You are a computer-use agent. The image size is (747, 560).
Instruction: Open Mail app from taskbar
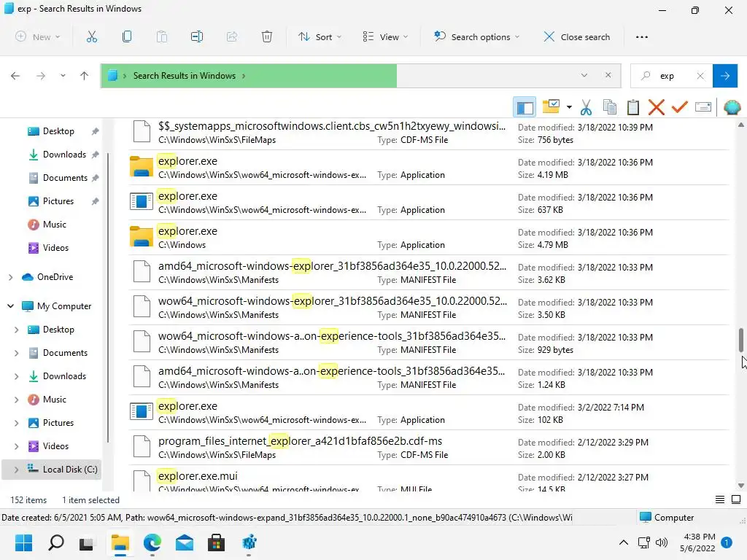tap(184, 542)
